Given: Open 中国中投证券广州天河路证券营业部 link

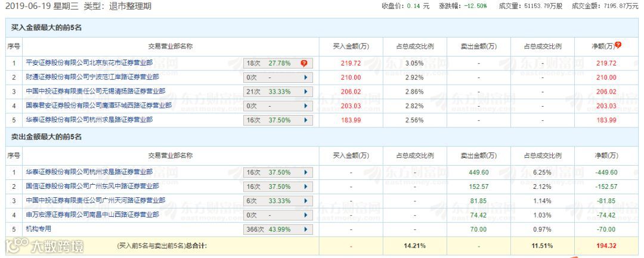Looking at the screenshot, I should 95,200.
